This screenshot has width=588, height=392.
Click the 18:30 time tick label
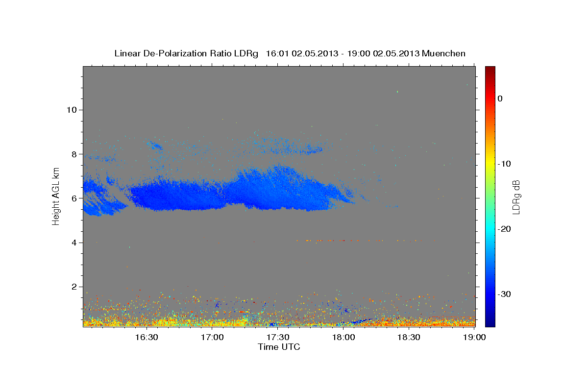coord(409,337)
